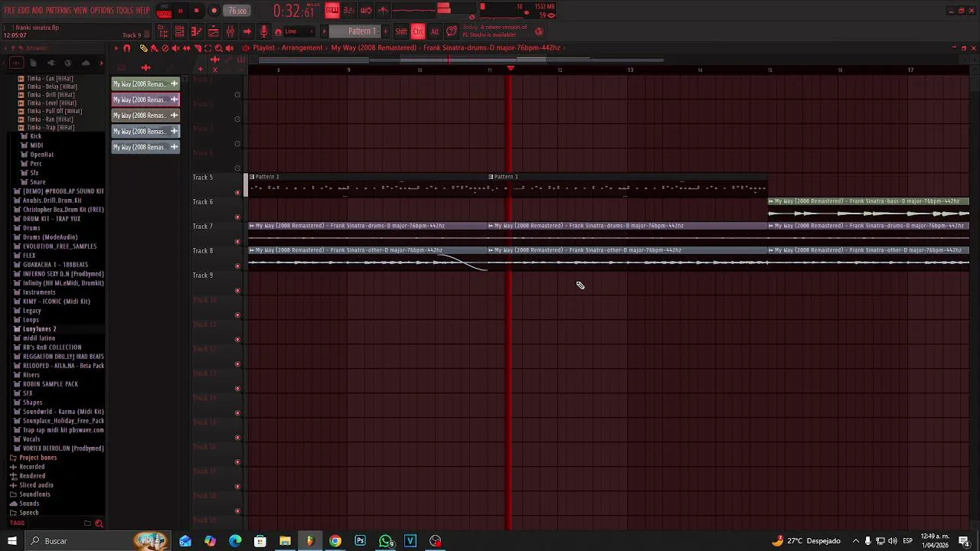Select Timka - Trap [HiHat] sample
The image size is (980, 551).
point(51,127)
